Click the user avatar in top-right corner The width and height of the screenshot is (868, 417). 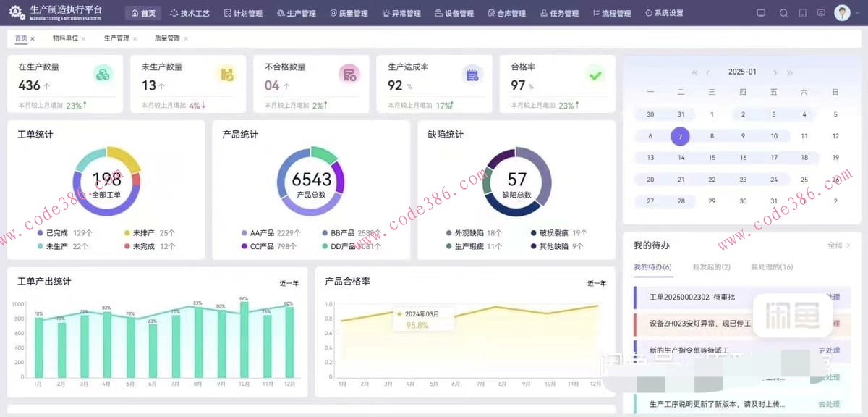click(x=841, y=12)
